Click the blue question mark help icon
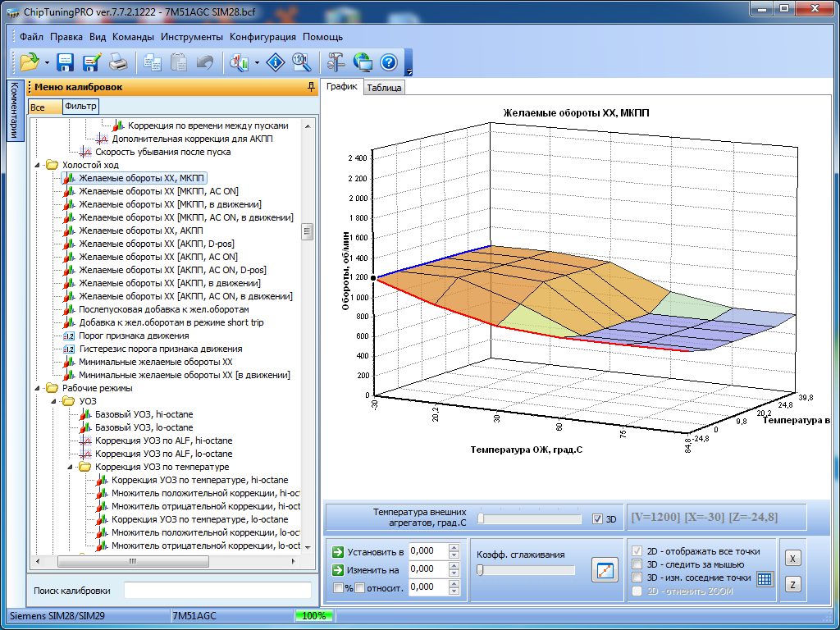This screenshot has height=630, width=840. click(x=389, y=62)
